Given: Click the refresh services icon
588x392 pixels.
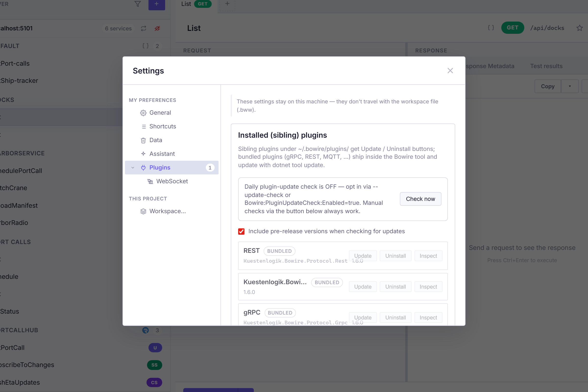Looking at the screenshot, I should [x=144, y=28].
